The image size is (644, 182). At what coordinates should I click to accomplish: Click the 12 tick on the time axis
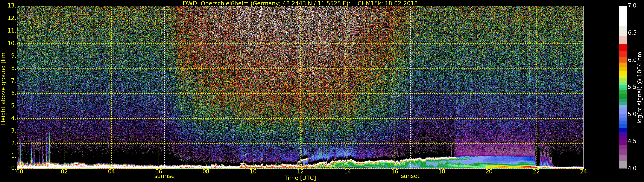point(300,172)
